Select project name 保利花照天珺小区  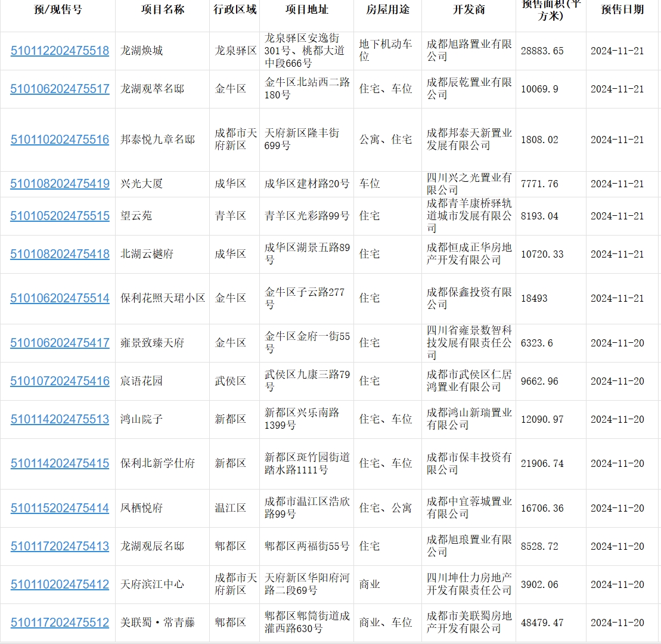coord(163,298)
